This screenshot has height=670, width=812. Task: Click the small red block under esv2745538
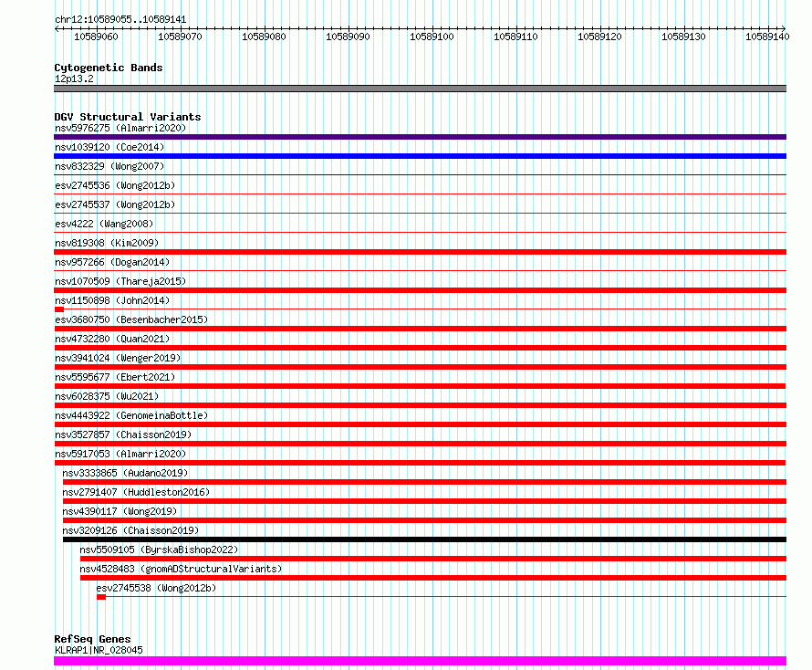coord(101,597)
